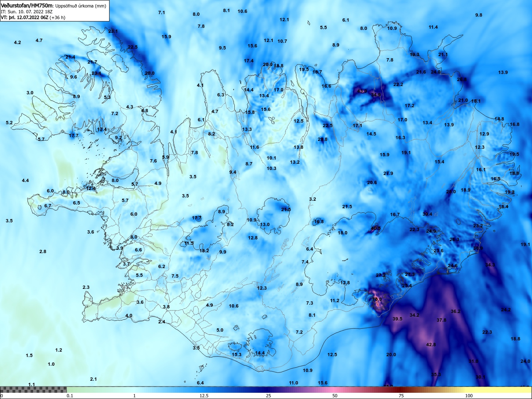Click the 27.3 precipitation value
The image size is (532, 399).
(410, 274)
